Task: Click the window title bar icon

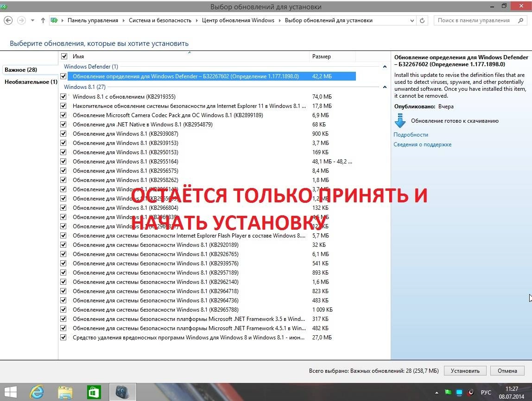Action: (4, 6)
